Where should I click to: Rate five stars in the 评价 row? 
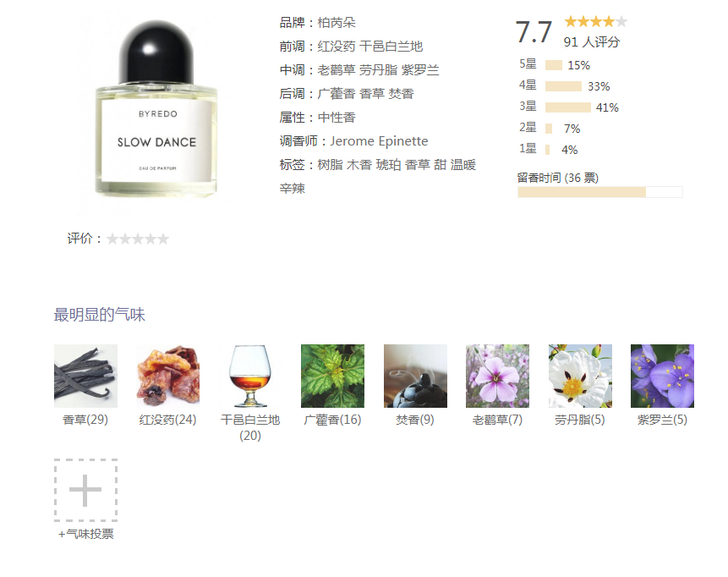click(163, 239)
